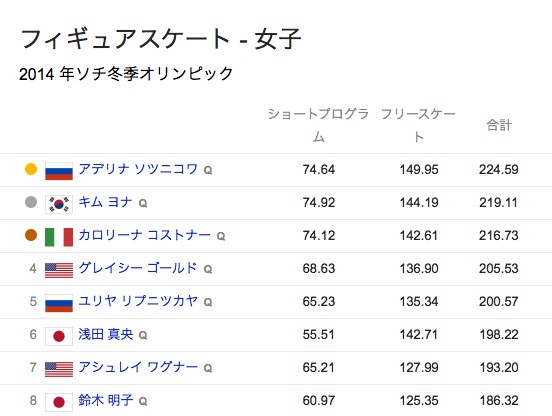Screen dimensions: 552x416
Task: Select the 合計 column header
Action: (x=499, y=125)
